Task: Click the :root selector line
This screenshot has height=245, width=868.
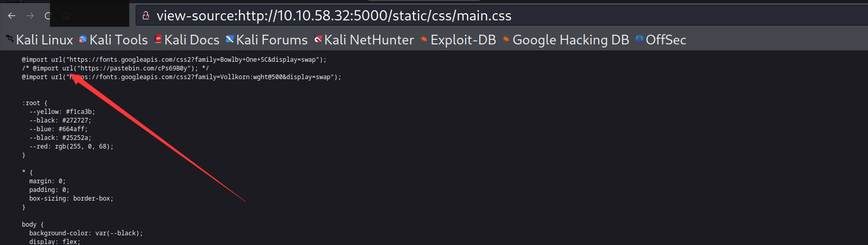Action: pos(34,103)
